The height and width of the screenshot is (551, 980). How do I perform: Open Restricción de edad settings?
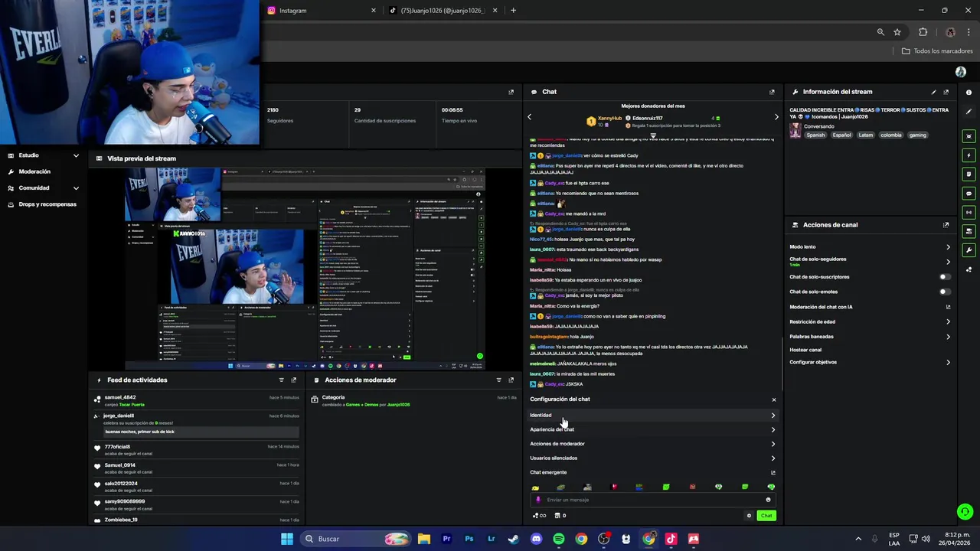(x=870, y=321)
